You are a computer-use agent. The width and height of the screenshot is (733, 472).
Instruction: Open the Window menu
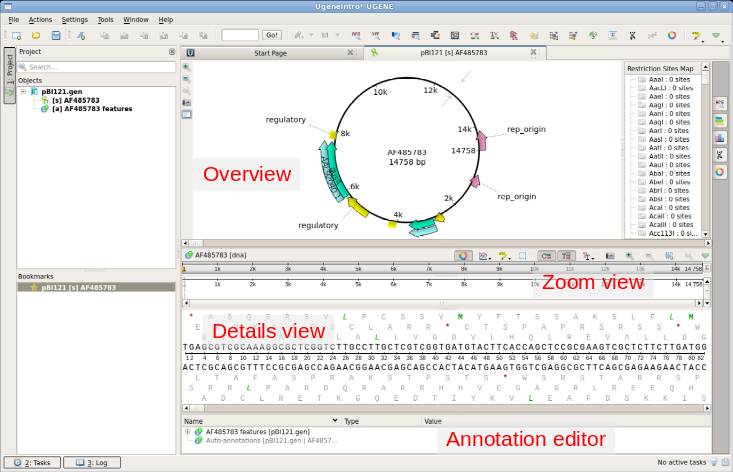click(136, 20)
